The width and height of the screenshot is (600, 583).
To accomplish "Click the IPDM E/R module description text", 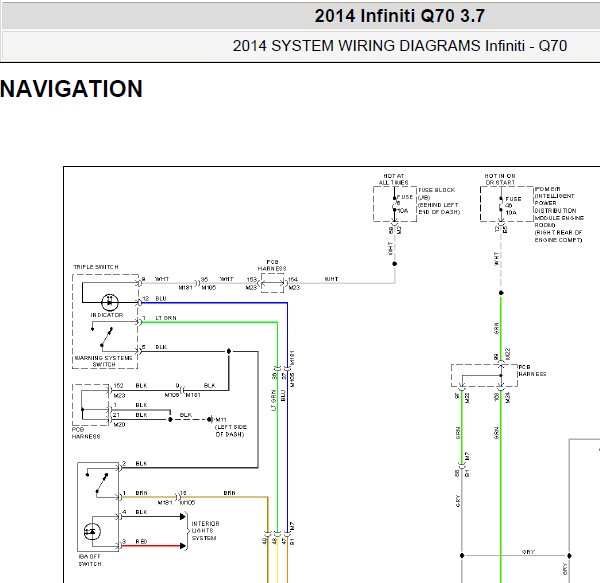I will [x=559, y=215].
